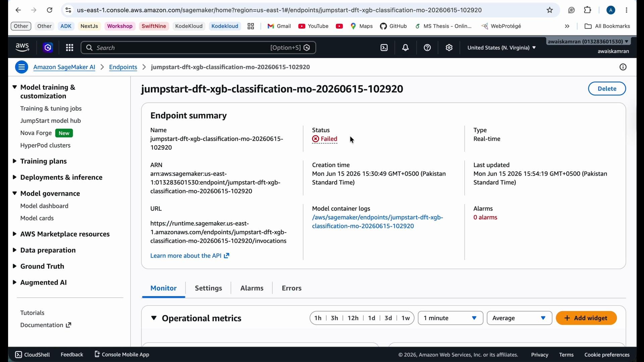Image resolution: width=644 pixels, height=362 pixels.
Task: Open Learn more about the API link
Action: 190,256
